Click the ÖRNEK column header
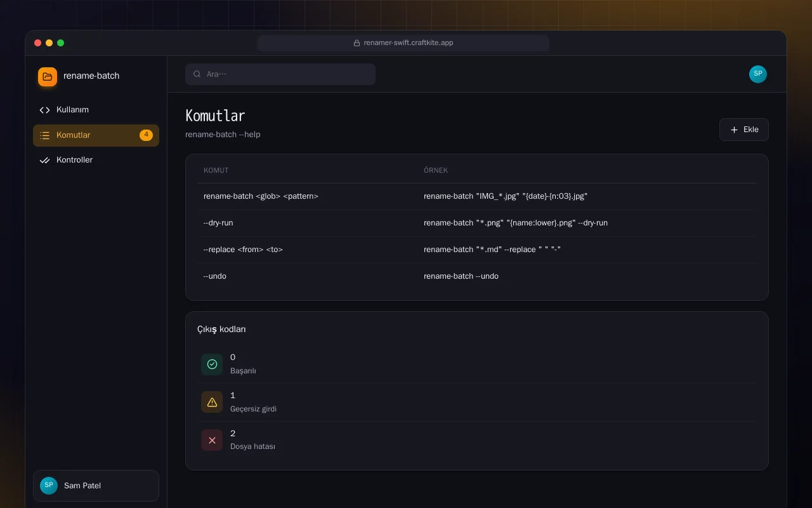 436,171
